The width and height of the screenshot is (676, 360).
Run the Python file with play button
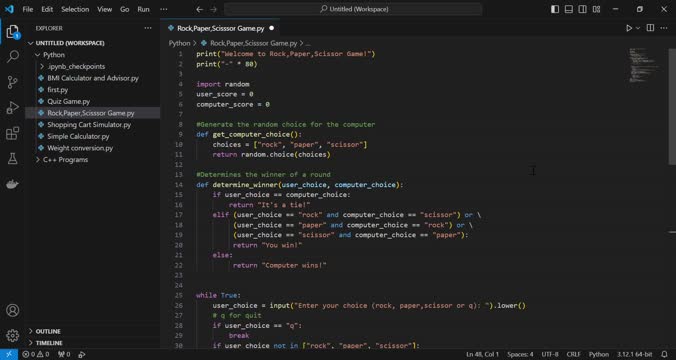(x=629, y=28)
